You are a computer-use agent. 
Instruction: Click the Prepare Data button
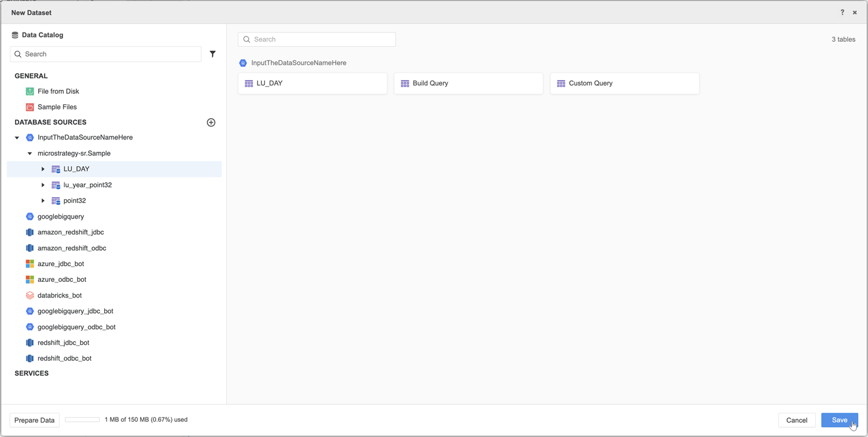(x=35, y=420)
